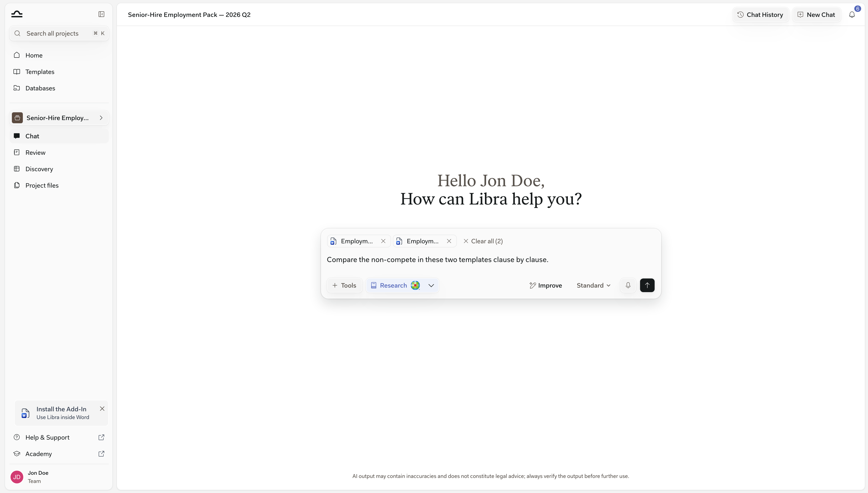Open notifications bell icon

tap(852, 15)
